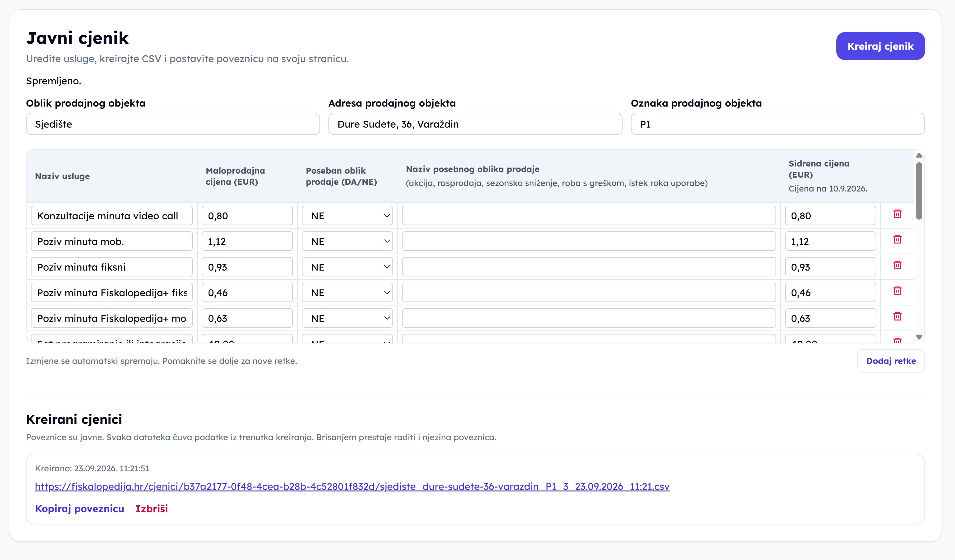Viewport: 955px width, 560px height.
Task: Copy link with Kopiraj poveznicu
Action: [x=80, y=508]
